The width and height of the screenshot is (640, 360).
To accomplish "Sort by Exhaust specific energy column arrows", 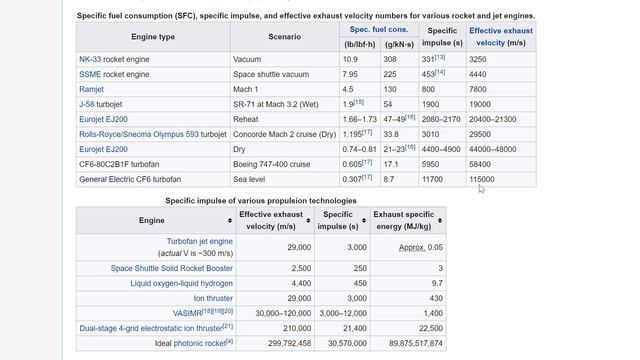I will click(x=440, y=220).
